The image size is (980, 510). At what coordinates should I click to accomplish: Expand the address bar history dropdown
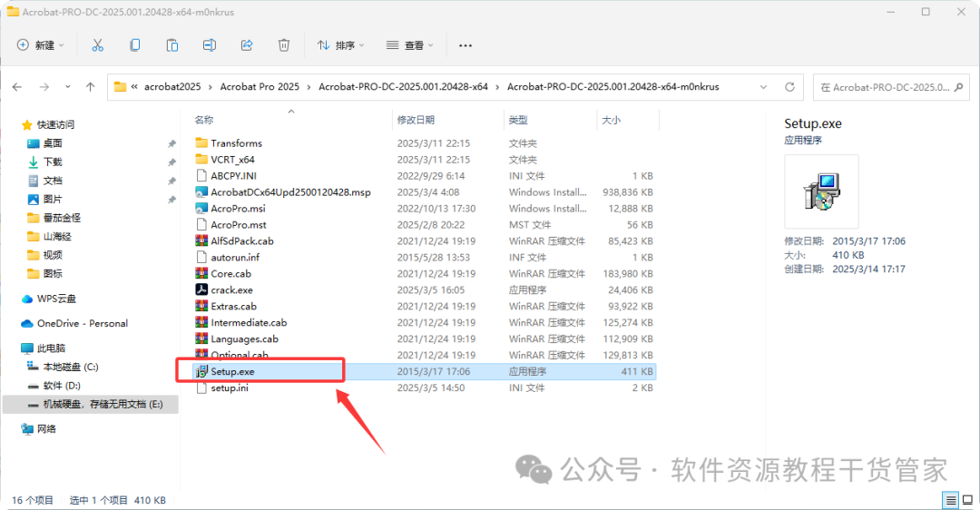(763, 87)
